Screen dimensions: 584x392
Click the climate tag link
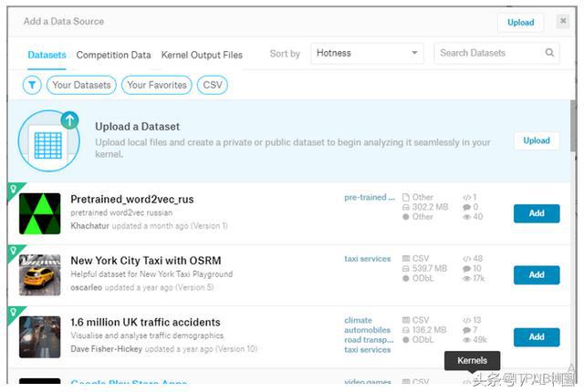click(x=358, y=320)
